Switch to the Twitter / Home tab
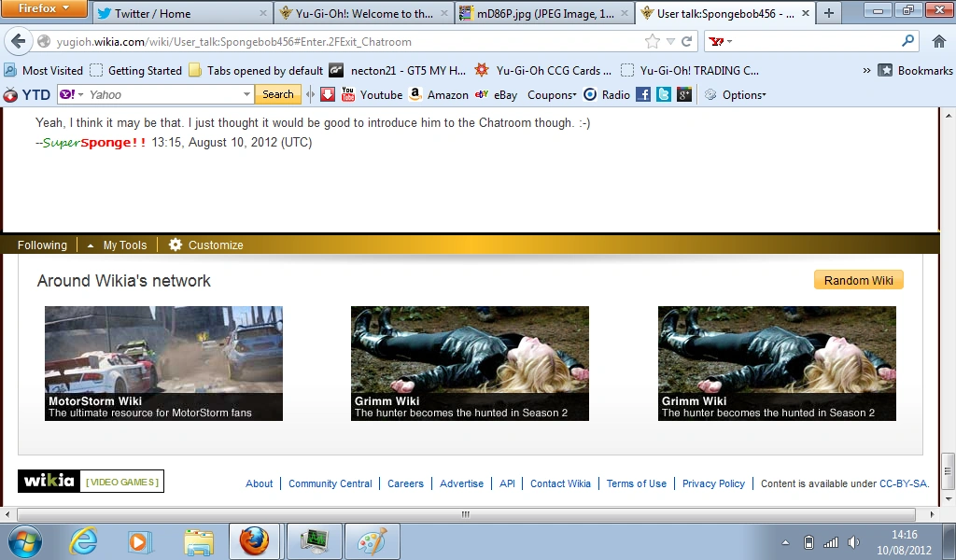This screenshot has height=560, width=956. (x=181, y=13)
